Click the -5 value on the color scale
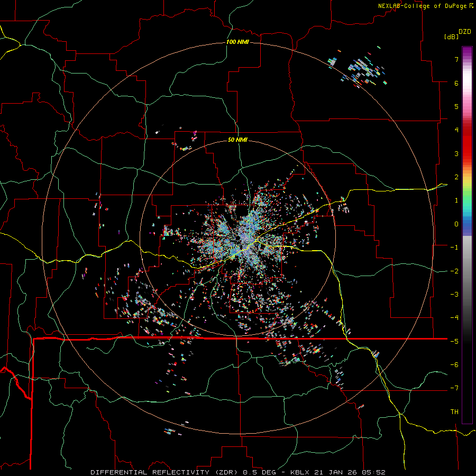Screen dimensions: 476x476 (x=454, y=342)
